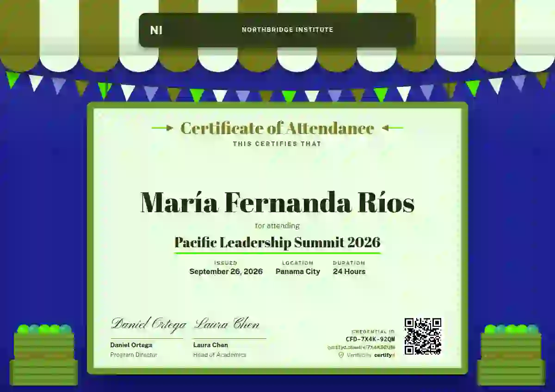
Task: Click the NI logo mark
Action: point(156,30)
